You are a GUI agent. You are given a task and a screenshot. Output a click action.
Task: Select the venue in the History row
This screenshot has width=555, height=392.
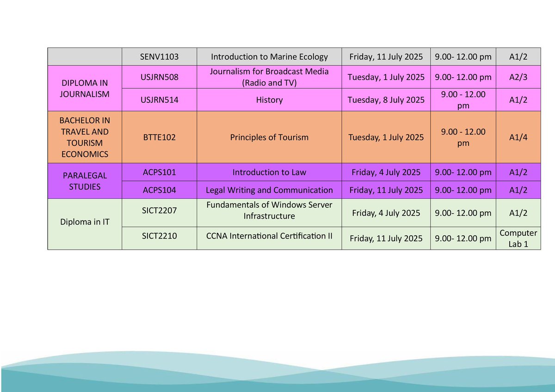pos(518,100)
